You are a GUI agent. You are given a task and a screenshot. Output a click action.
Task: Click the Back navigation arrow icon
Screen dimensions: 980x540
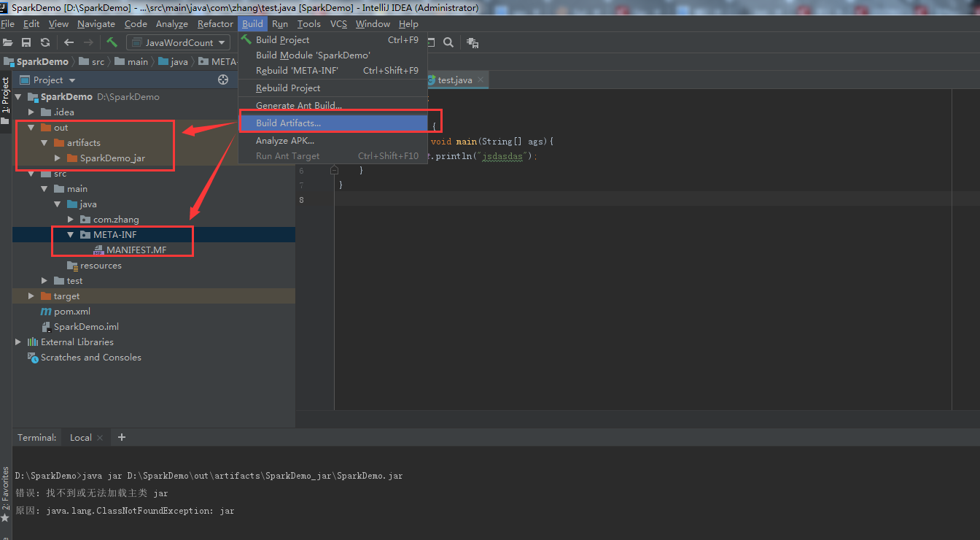[x=67, y=42]
